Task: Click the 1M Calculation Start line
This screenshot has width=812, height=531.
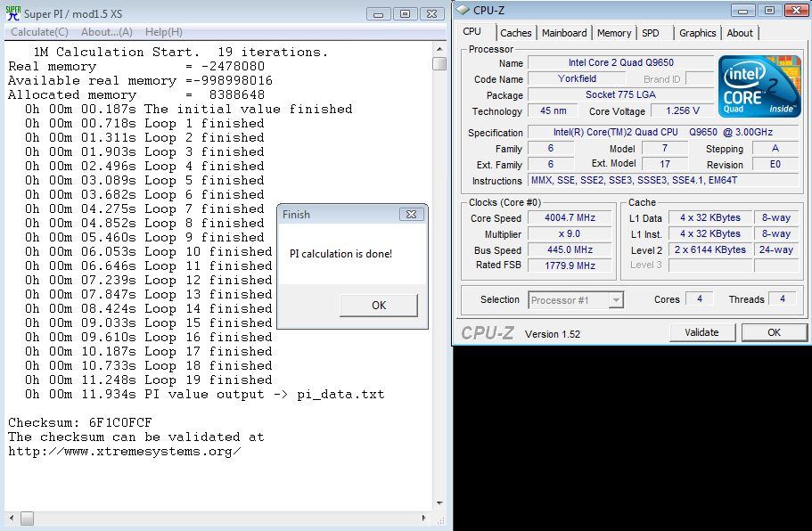Action: [181, 53]
